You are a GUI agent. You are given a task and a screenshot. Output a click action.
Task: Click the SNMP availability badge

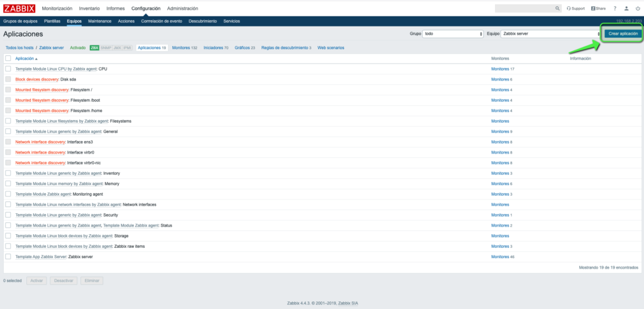pyautogui.click(x=106, y=48)
